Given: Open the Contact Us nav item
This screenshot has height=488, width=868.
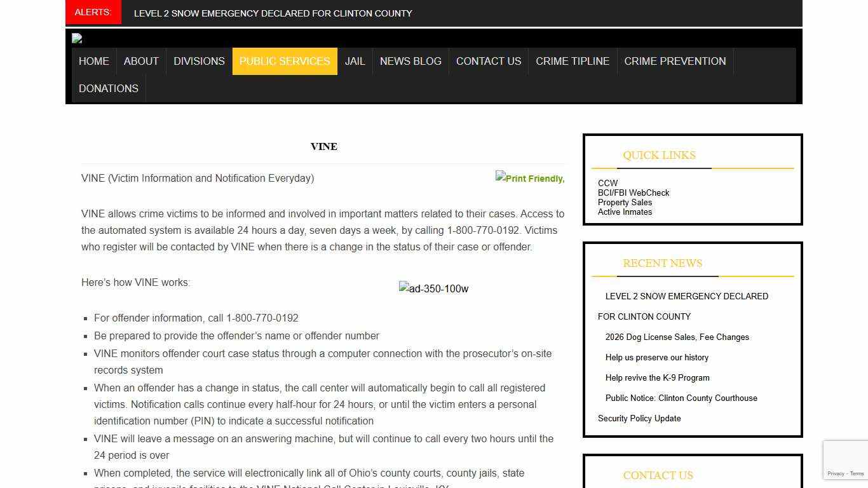Looking at the screenshot, I should point(489,62).
